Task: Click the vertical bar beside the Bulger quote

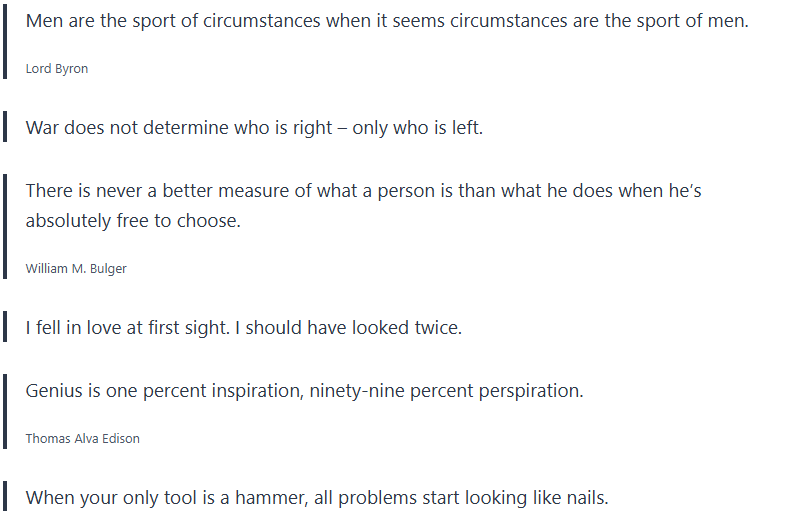Action: [5, 227]
